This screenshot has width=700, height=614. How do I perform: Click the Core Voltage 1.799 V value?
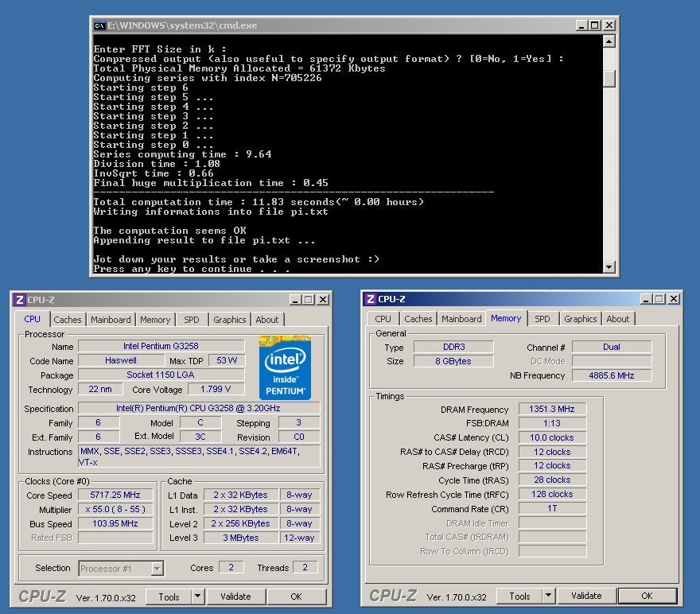pyautogui.click(x=216, y=389)
